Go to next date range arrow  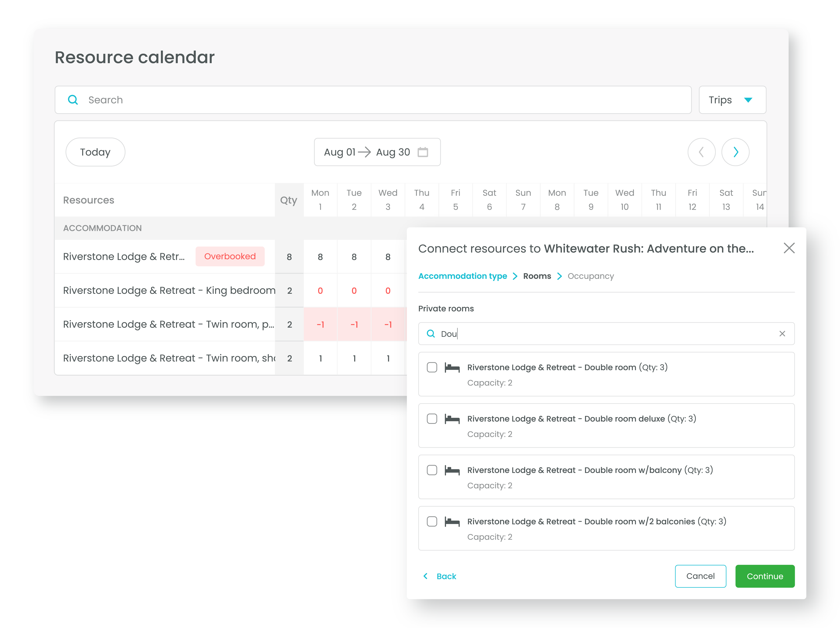click(735, 152)
